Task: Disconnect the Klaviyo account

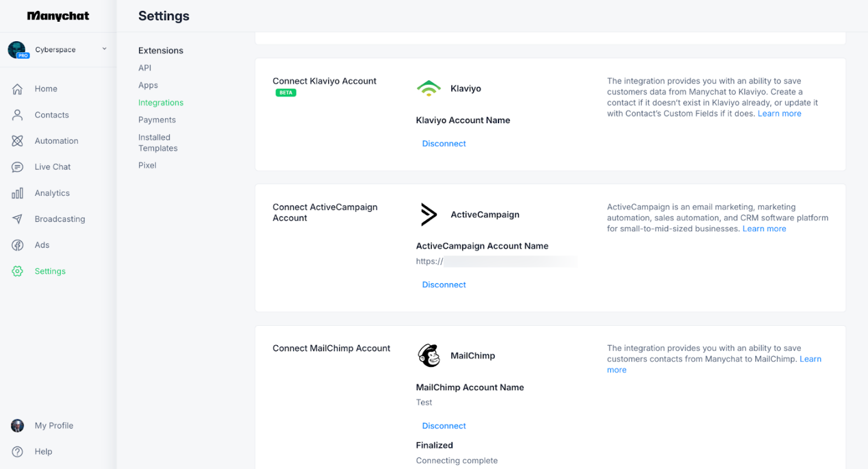Action: 444,144
